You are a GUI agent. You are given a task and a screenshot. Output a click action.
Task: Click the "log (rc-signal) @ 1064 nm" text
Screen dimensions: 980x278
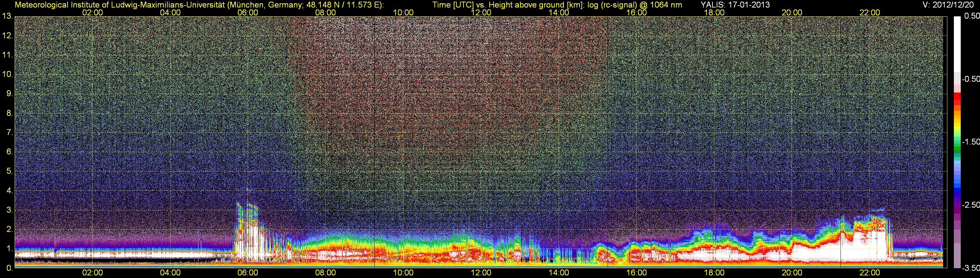(x=635, y=5)
